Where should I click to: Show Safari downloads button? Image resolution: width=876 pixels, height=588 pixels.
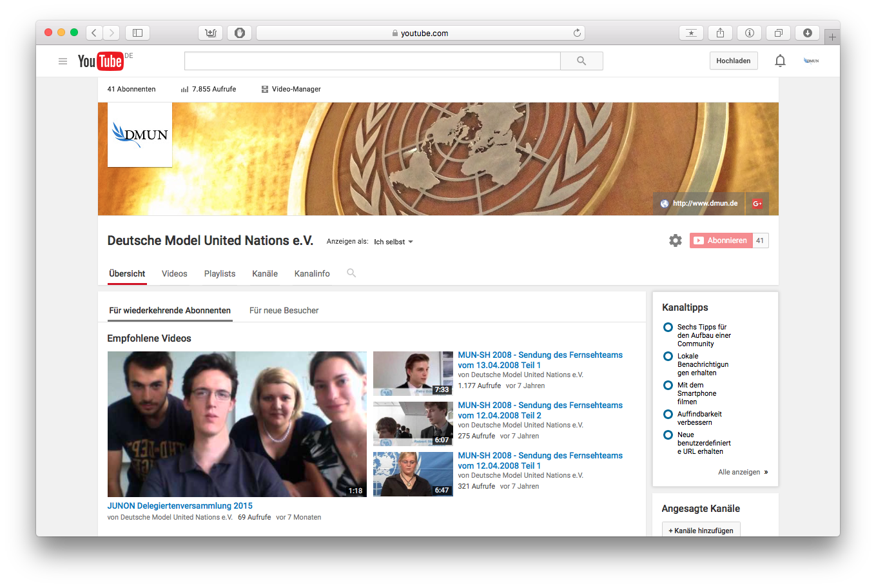click(x=807, y=33)
